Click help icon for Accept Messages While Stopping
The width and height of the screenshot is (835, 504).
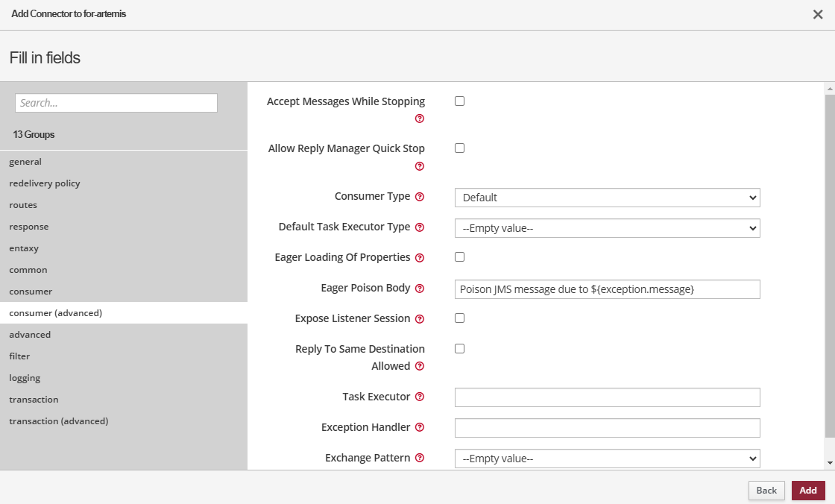[x=420, y=119]
